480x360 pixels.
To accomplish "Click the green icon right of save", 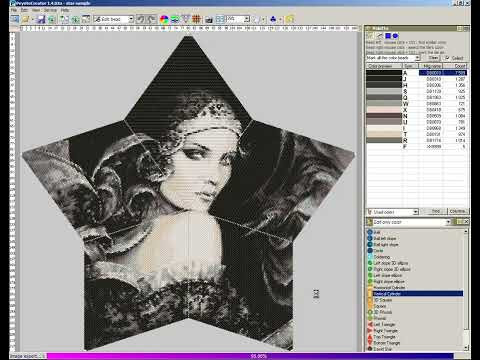I will (52, 19).
